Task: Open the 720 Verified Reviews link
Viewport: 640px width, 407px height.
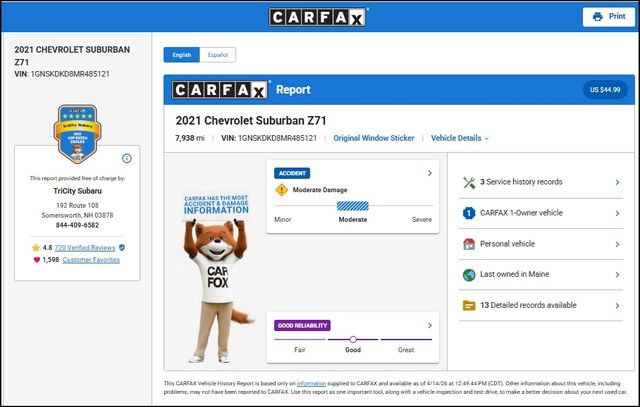Action: pos(85,246)
